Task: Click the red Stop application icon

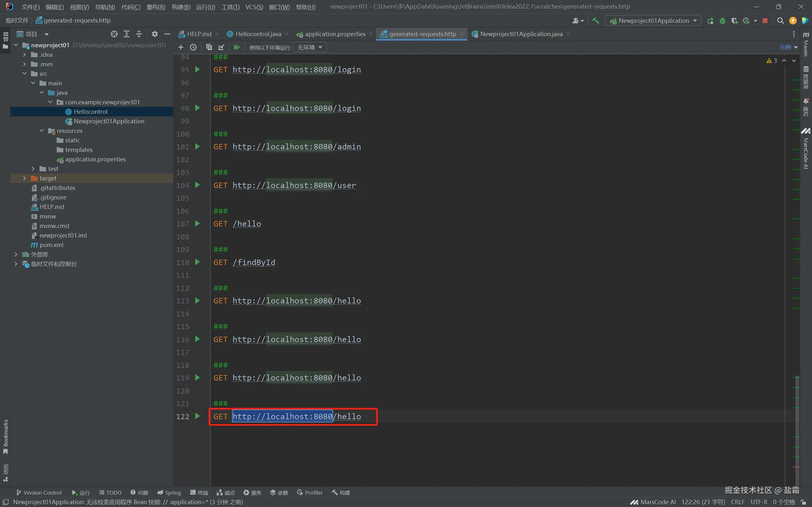Action: click(x=765, y=21)
